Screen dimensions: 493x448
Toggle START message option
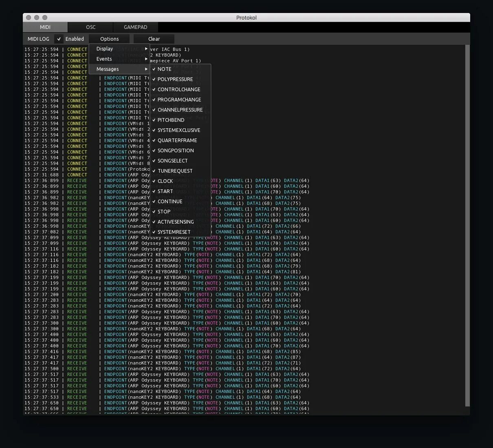point(180,191)
